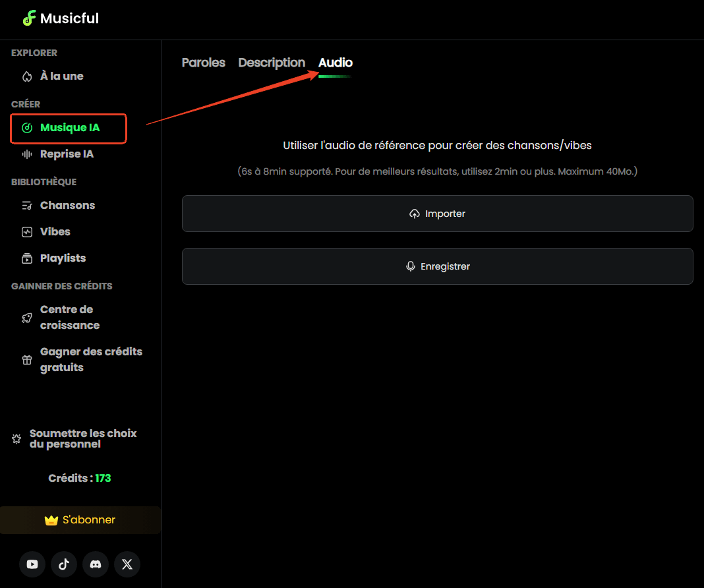
Task: Open the TikTok social icon
Action: click(x=64, y=564)
